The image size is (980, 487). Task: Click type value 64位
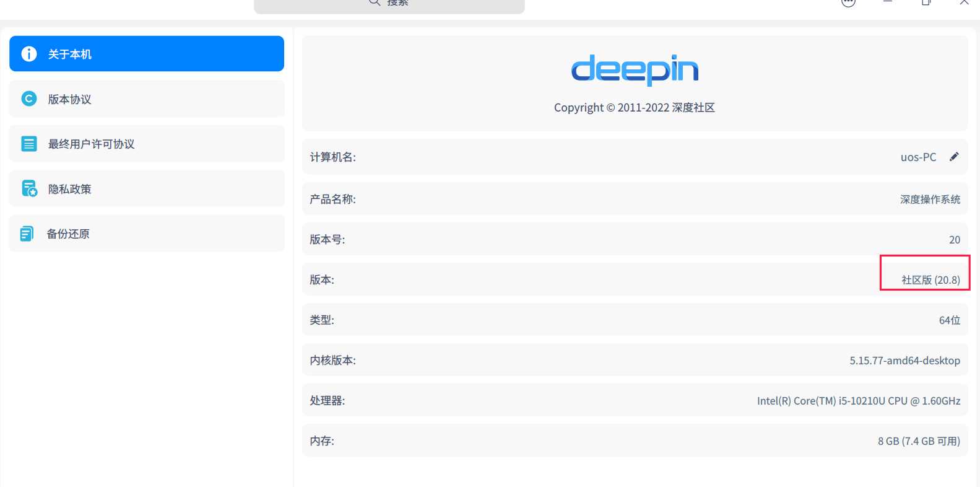pos(950,320)
